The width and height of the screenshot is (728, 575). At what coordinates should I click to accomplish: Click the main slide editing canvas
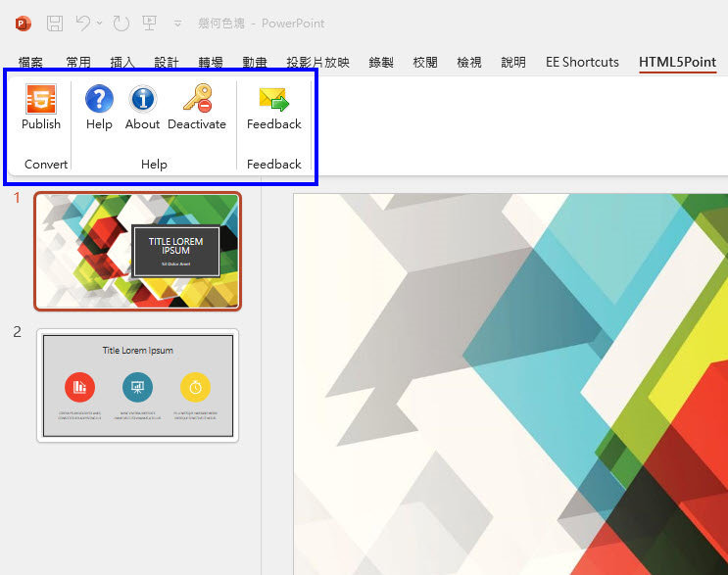pyautogui.click(x=510, y=392)
